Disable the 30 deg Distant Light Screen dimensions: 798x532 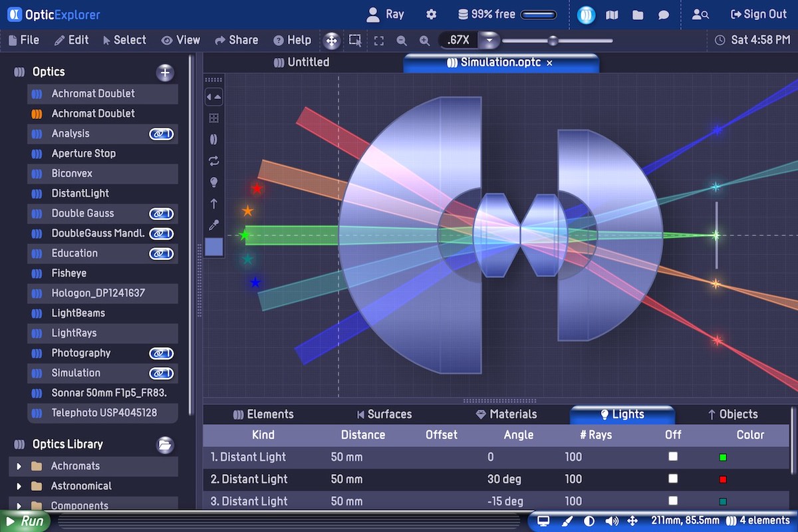point(672,479)
